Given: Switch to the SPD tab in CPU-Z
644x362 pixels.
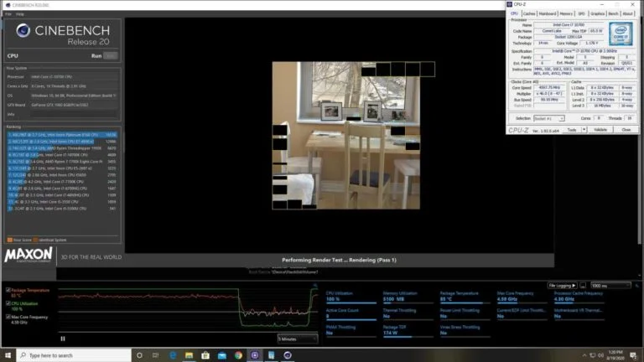Looking at the screenshot, I should [x=581, y=13].
